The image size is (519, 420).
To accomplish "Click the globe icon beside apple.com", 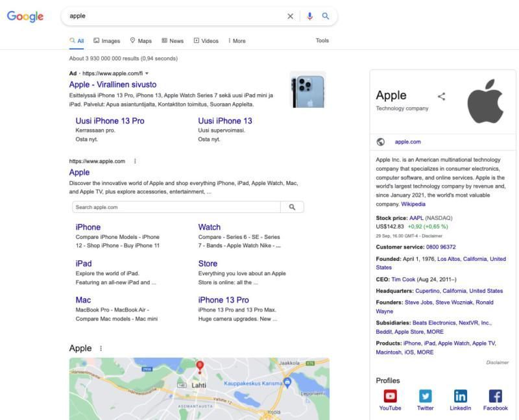I will tap(381, 142).
